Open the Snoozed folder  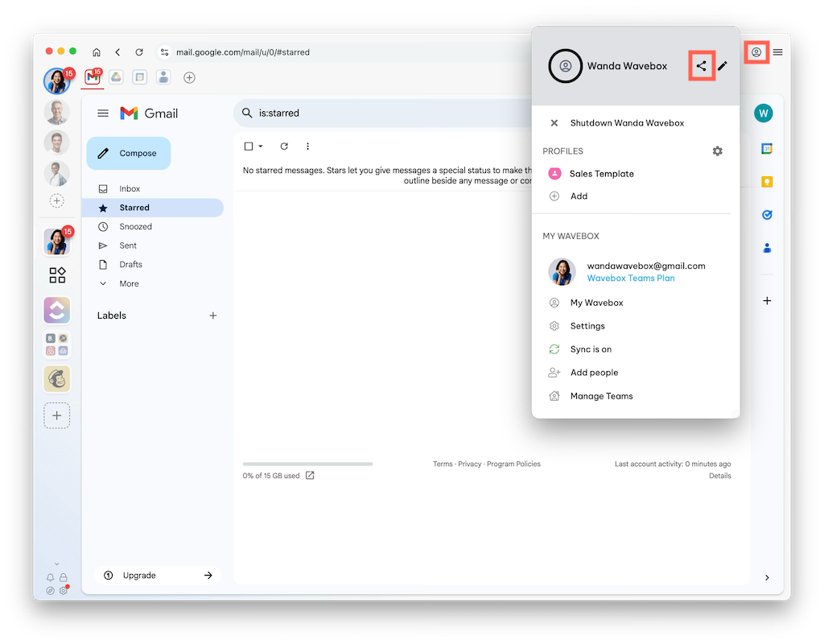coord(152,226)
